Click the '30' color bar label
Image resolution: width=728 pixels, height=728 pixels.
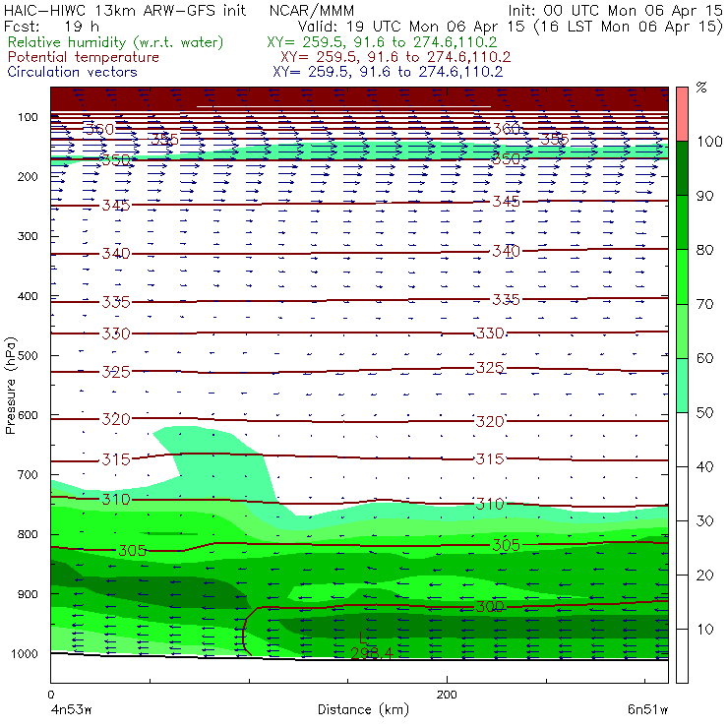click(705, 521)
